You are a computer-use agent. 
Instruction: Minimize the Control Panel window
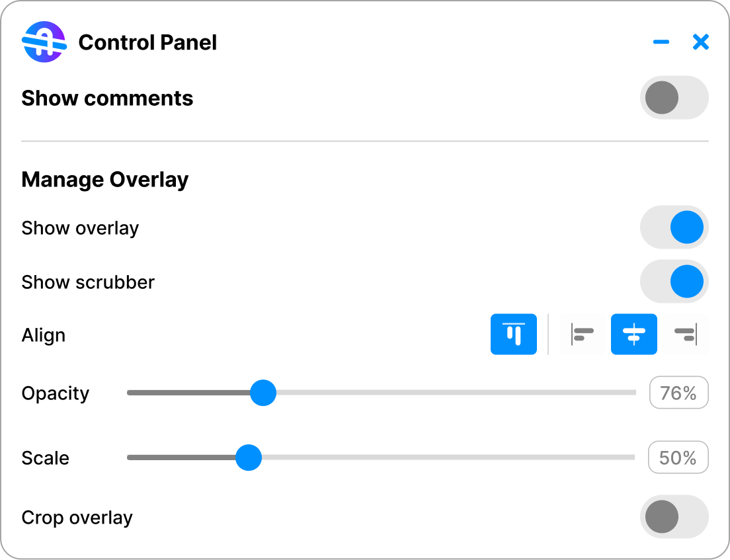coord(661,42)
